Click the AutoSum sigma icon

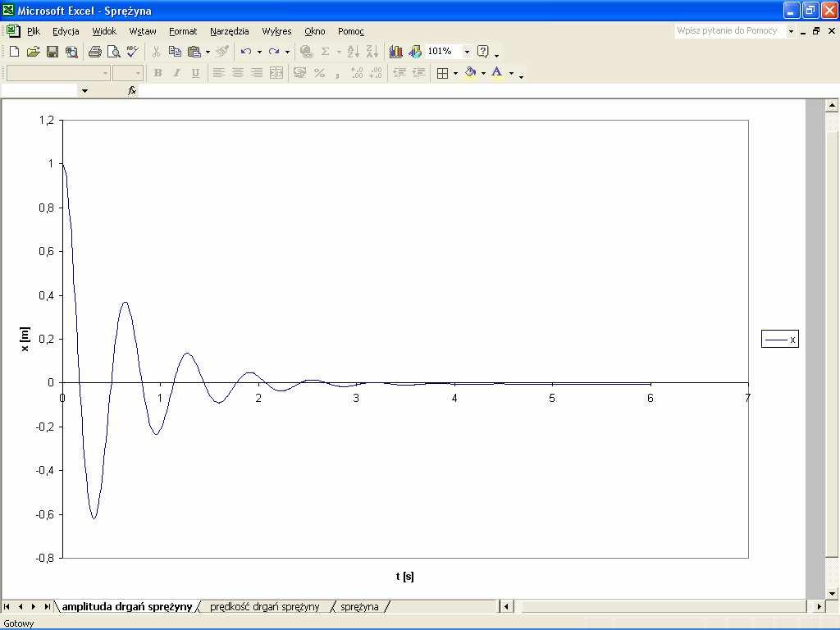point(325,52)
